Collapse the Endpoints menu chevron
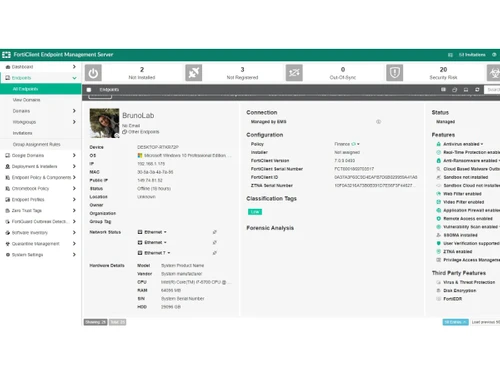Screen dimensions: 500x375 (74, 78)
